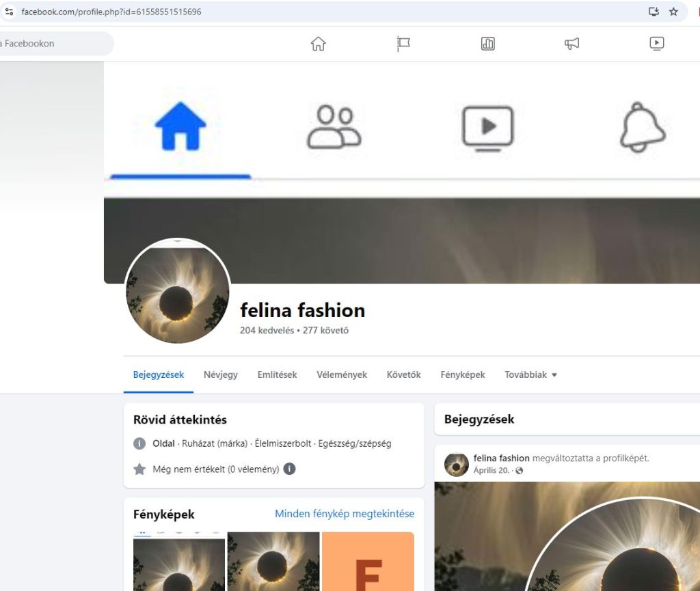Click the Fényképek card heading
The image size is (700, 591).
[x=164, y=514]
